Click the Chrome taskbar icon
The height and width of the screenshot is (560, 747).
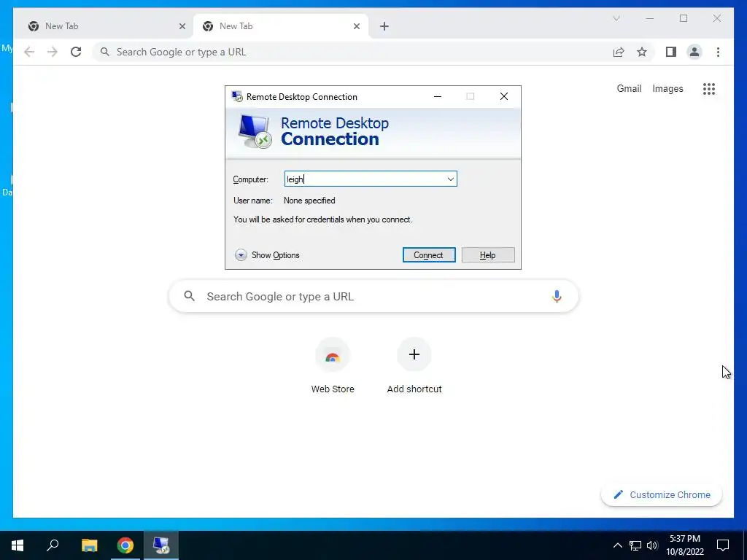pos(125,545)
